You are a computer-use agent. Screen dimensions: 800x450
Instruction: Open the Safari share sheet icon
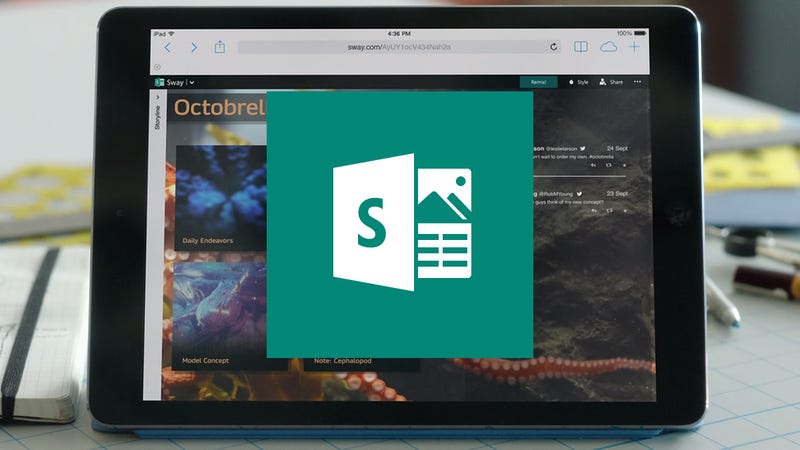[x=220, y=47]
